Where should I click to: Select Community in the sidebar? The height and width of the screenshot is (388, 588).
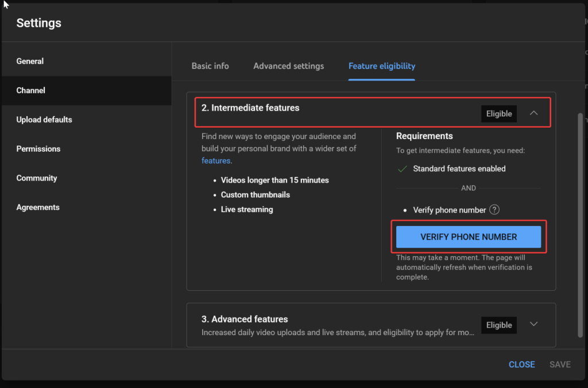click(37, 178)
